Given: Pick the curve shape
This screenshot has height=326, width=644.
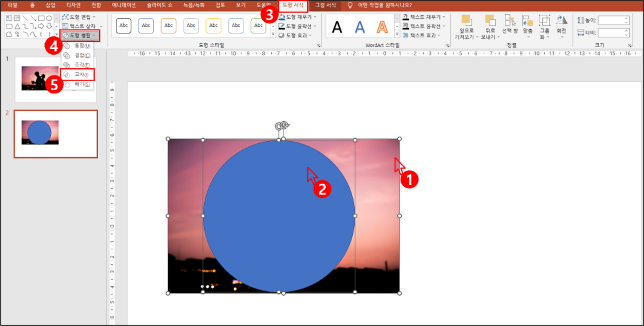Looking at the screenshot, I should [33, 34].
